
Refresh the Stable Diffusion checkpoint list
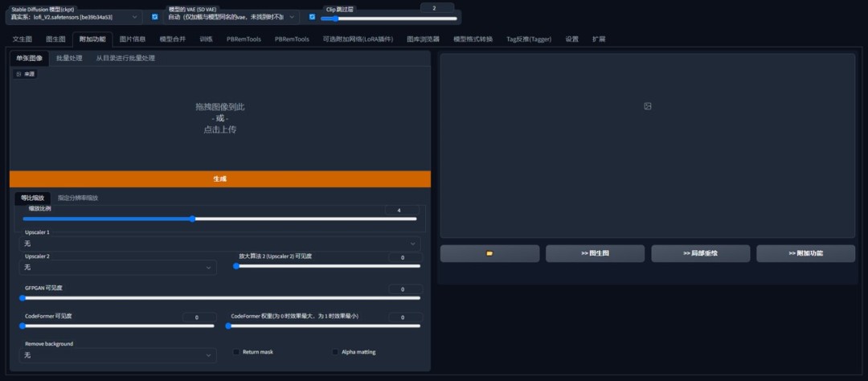(x=155, y=17)
